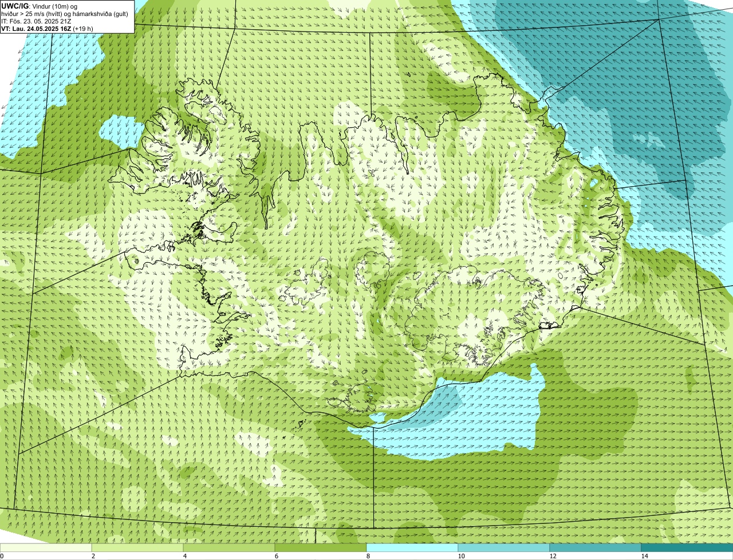
Task: Click the darkest teal swatch above 14 m/s
Action: tap(687, 547)
